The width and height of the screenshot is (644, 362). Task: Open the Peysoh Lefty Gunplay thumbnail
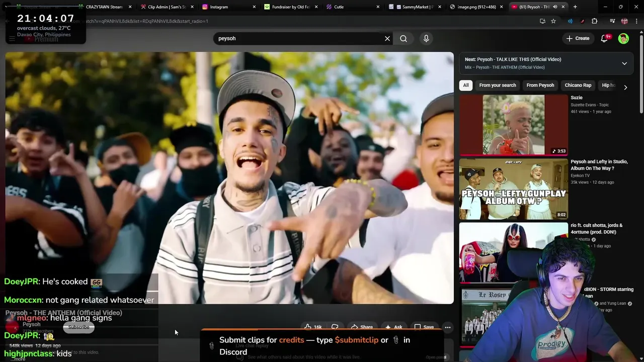pos(513,189)
